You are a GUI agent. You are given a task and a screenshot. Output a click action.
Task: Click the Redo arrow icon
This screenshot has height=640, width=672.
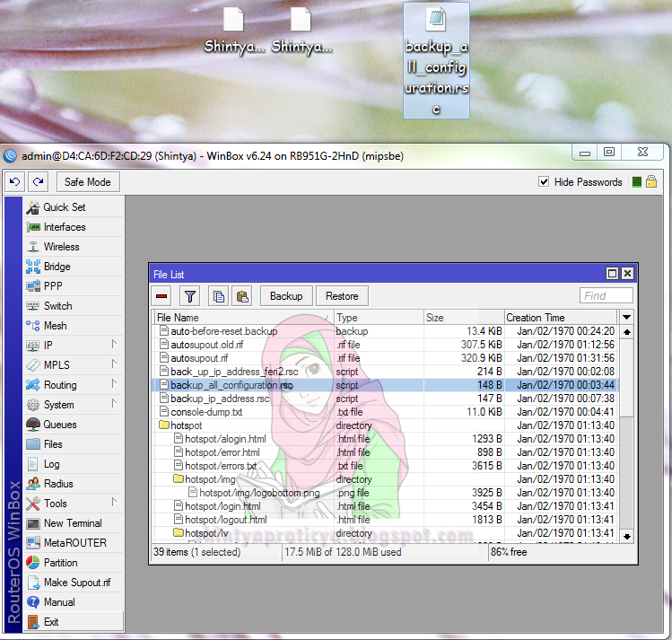[39, 182]
